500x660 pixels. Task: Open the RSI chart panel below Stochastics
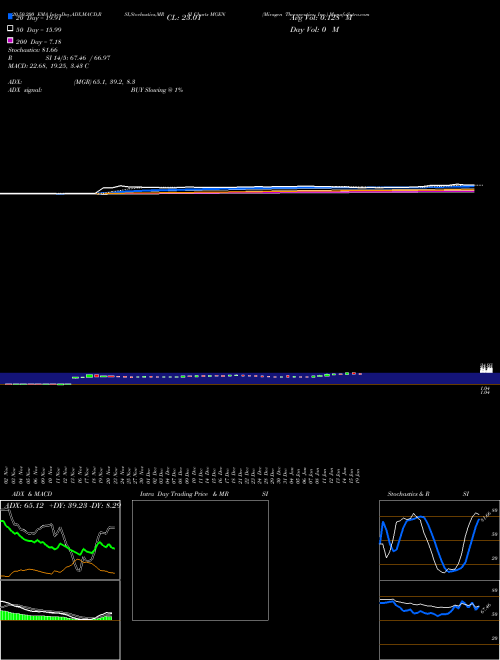439,620
